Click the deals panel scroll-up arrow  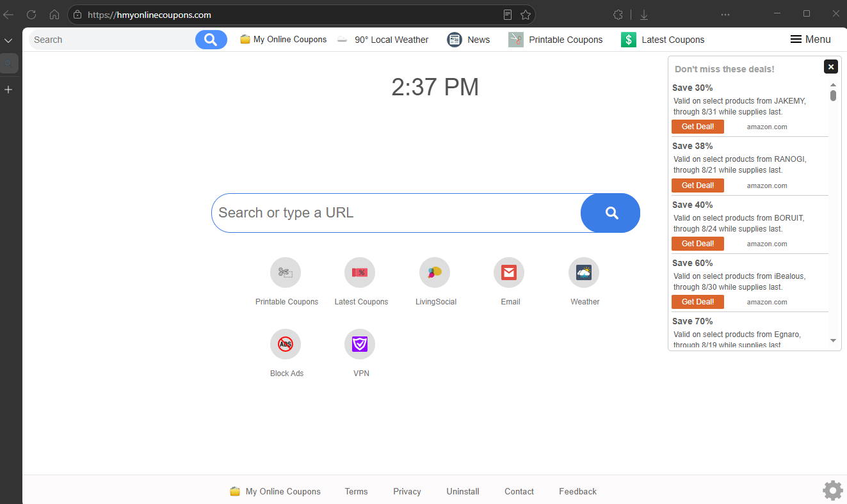833,84
